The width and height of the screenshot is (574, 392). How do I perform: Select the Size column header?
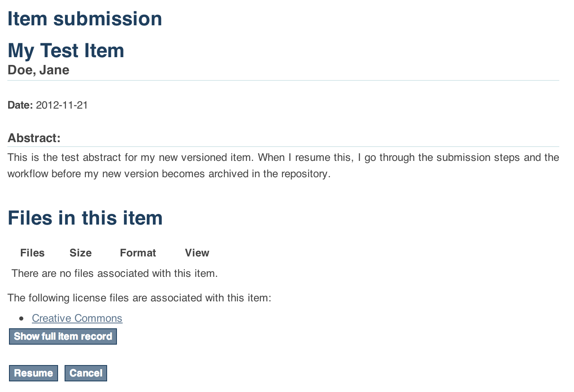coord(81,253)
